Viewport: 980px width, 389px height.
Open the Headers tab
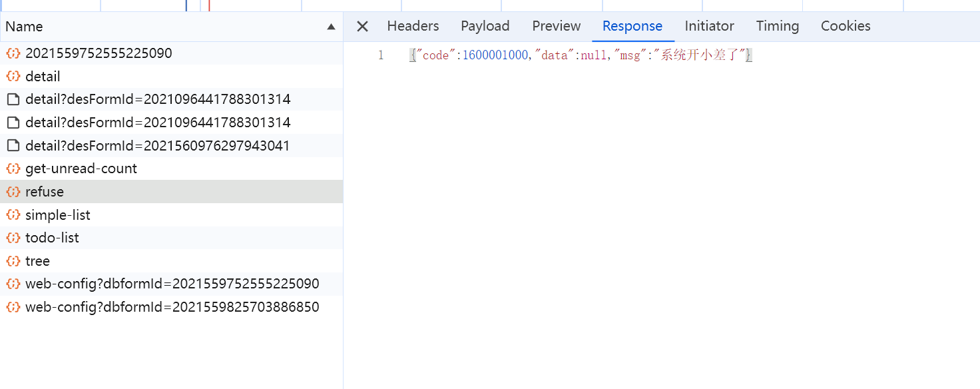click(413, 26)
